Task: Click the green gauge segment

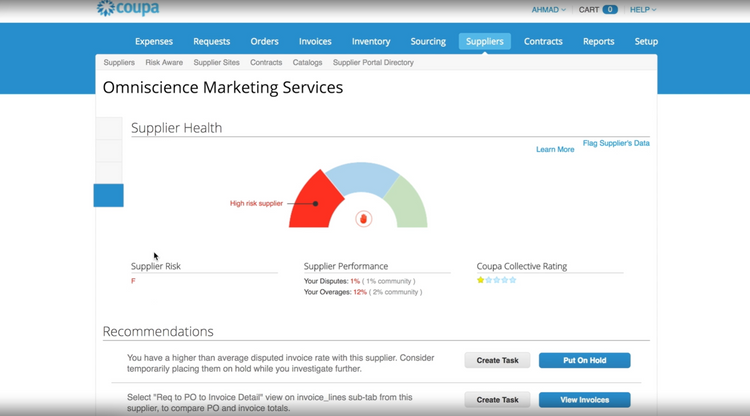Action: (409, 206)
